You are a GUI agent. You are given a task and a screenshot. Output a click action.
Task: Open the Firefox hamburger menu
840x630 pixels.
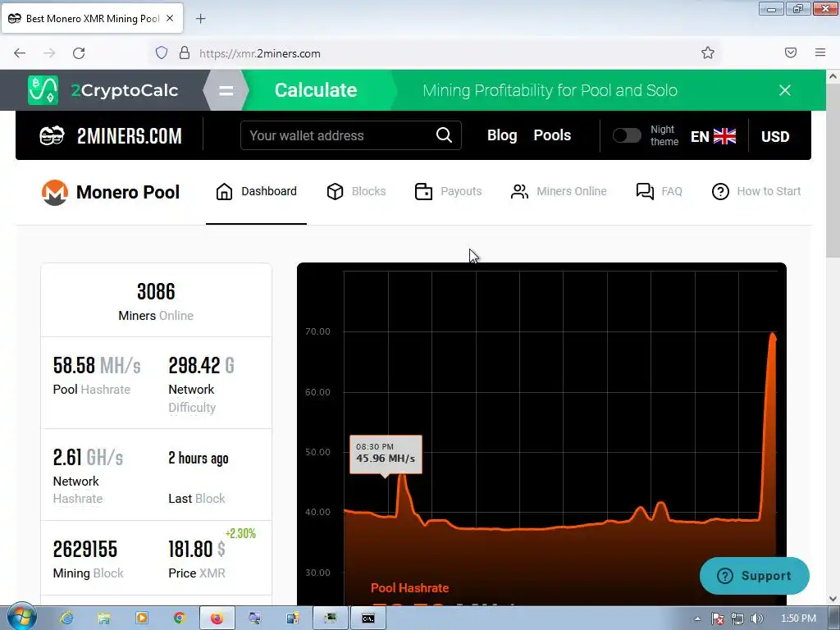820,52
